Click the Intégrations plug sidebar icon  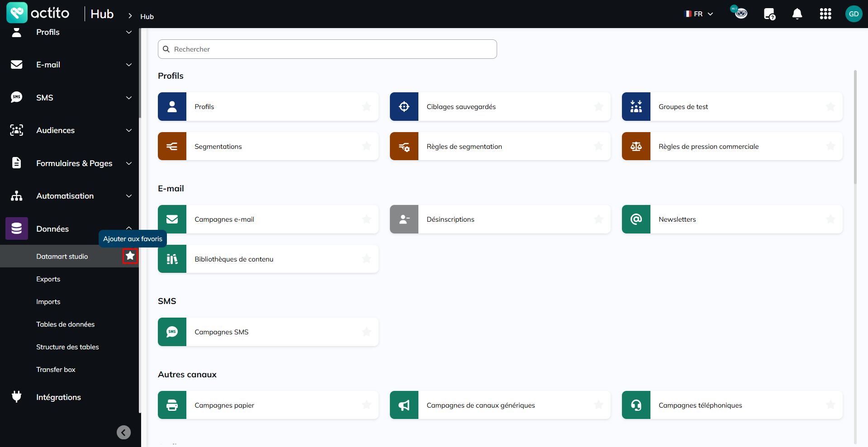pos(17,397)
